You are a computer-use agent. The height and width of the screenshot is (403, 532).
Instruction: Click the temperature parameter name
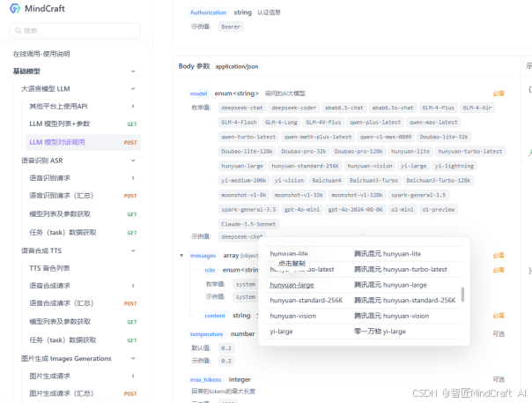[206, 334]
